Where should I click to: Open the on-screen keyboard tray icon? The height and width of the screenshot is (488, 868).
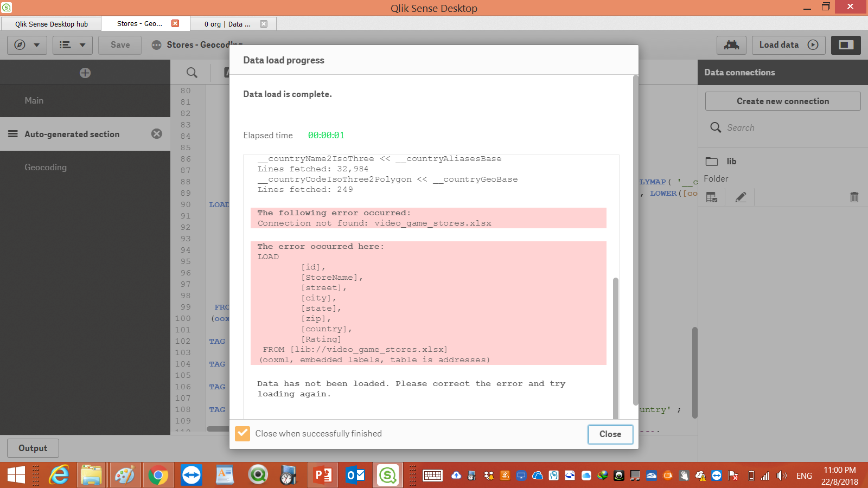[x=432, y=476]
